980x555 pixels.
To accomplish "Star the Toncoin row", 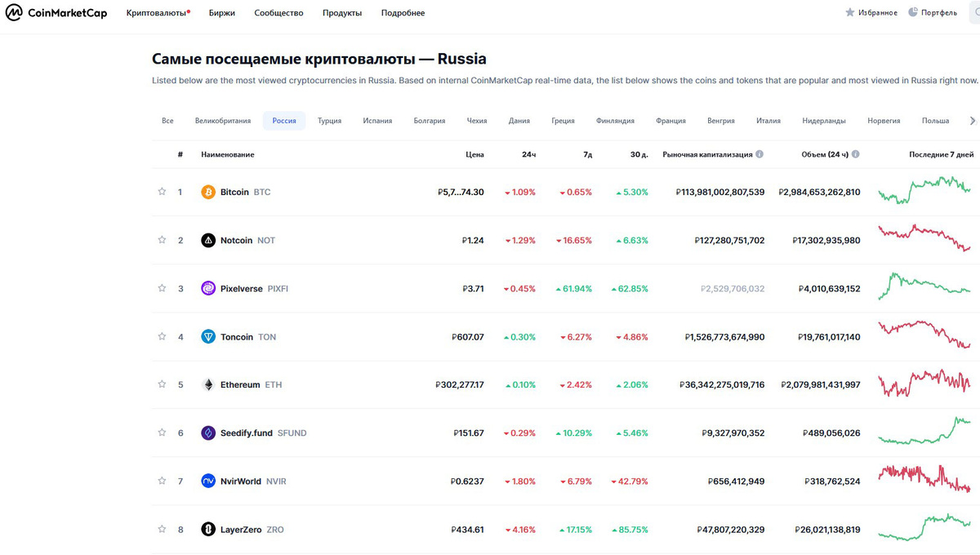I will point(162,336).
